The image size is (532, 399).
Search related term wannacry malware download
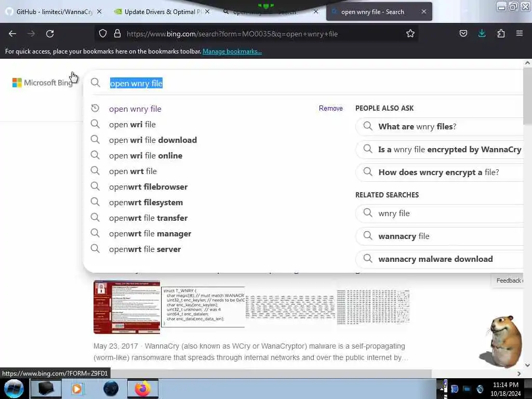[x=440, y=259]
